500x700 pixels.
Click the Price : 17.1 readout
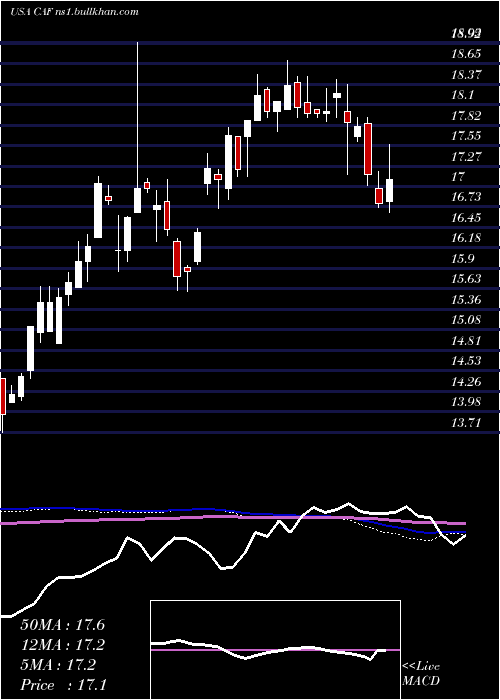[62, 685]
